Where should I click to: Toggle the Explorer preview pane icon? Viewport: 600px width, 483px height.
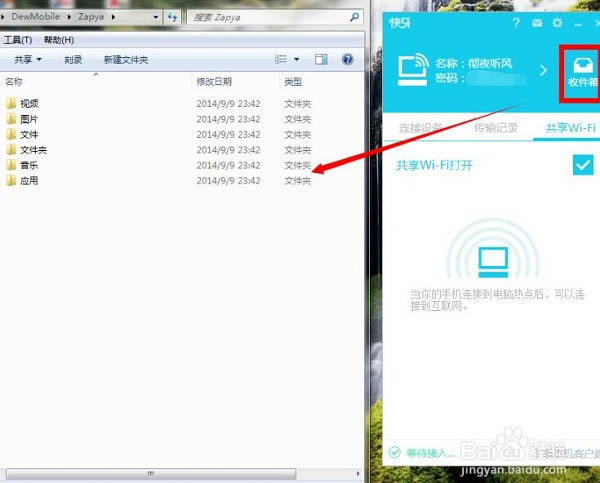click(323, 60)
